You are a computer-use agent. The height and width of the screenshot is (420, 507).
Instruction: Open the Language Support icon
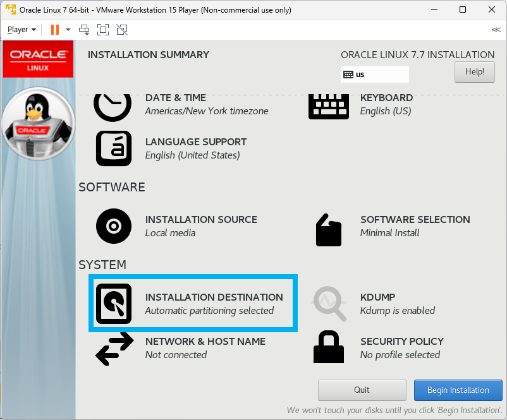click(x=114, y=148)
